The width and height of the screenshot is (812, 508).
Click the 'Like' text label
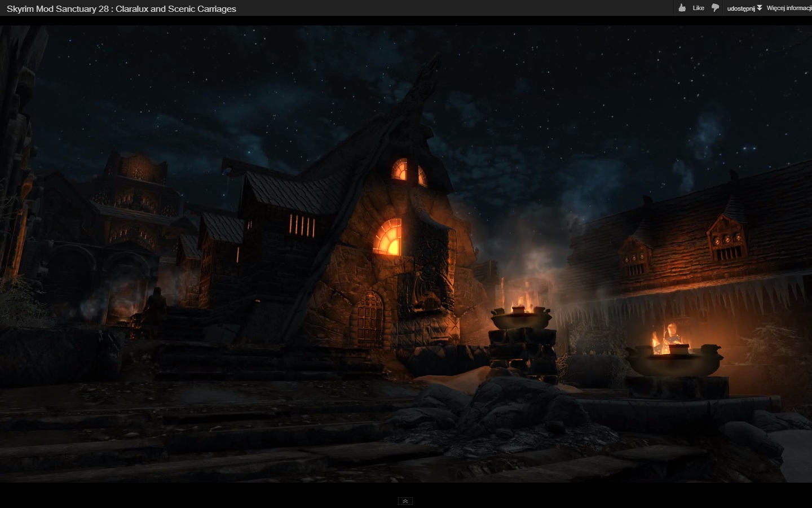pyautogui.click(x=699, y=8)
